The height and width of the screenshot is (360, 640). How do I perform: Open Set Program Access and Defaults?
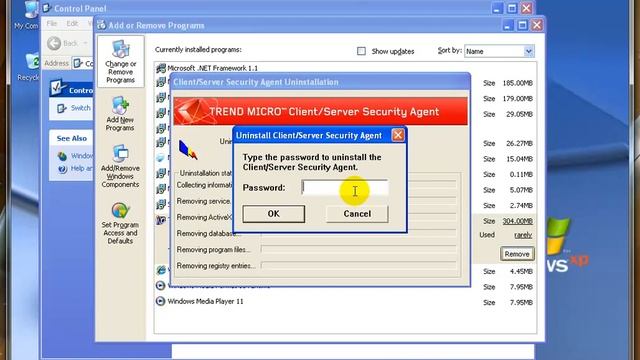coord(120,223)
